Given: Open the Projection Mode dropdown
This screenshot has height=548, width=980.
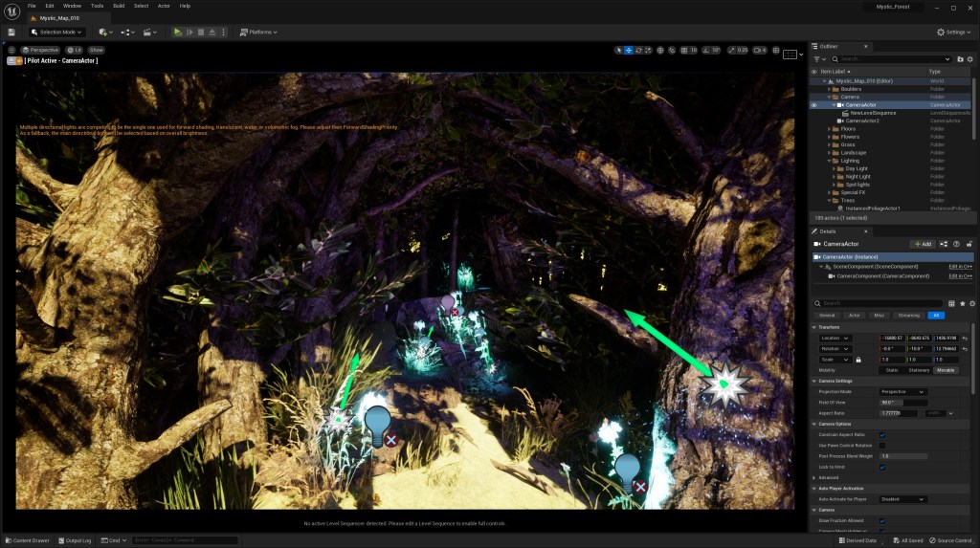Looking at the screenshot, I should coord(902,391).
